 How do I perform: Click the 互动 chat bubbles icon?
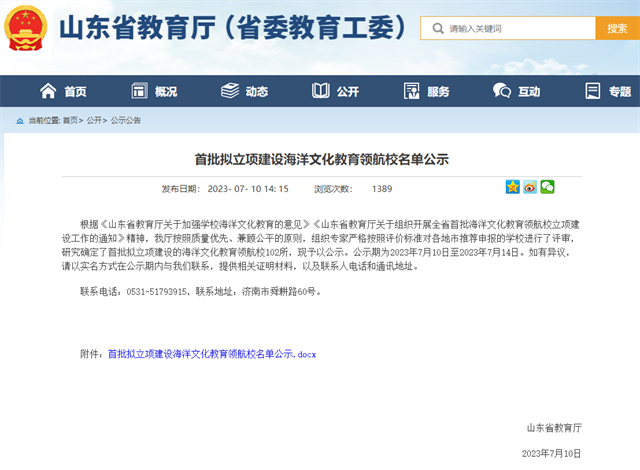[502, 91]
